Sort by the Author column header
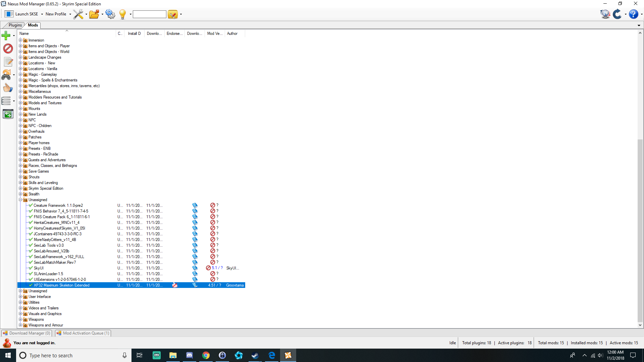The width and height of the screenshot is (644, 362). 235,34
